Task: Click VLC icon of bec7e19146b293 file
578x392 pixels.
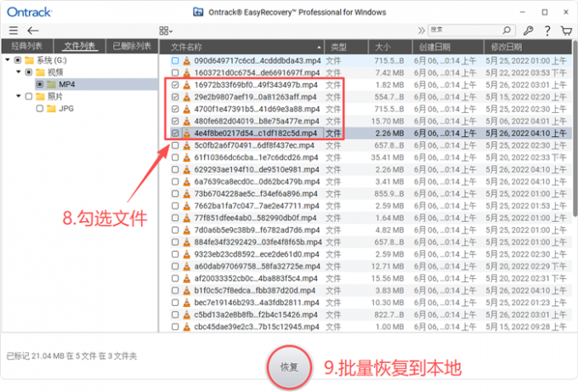Action: pos(187,303)
